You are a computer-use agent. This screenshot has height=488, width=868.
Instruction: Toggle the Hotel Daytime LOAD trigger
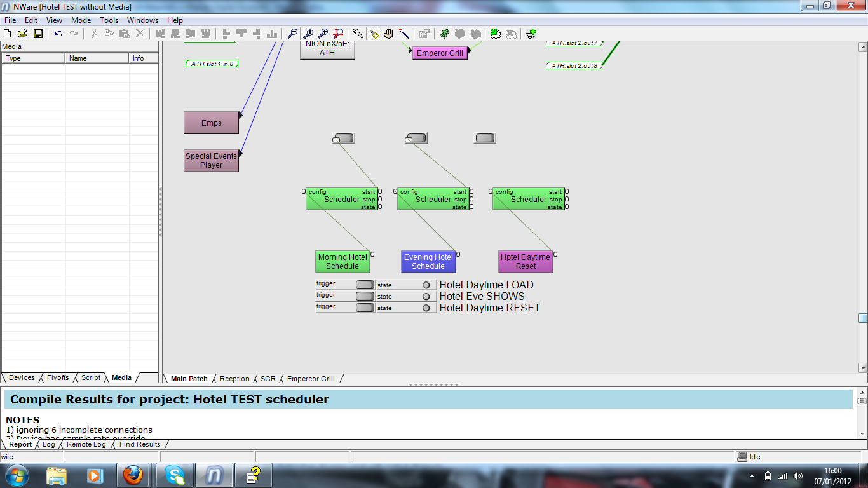pos(365,285)
